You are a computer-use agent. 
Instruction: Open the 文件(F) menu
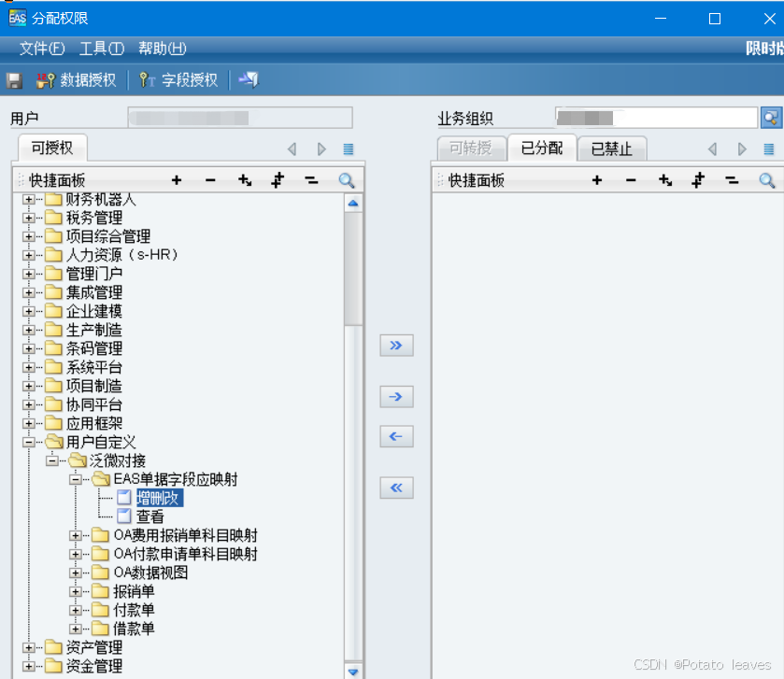42,49
